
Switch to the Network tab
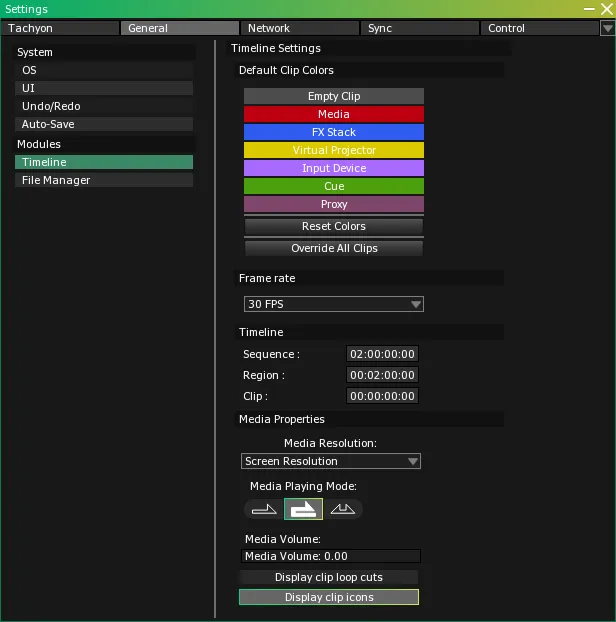(300, 28)
